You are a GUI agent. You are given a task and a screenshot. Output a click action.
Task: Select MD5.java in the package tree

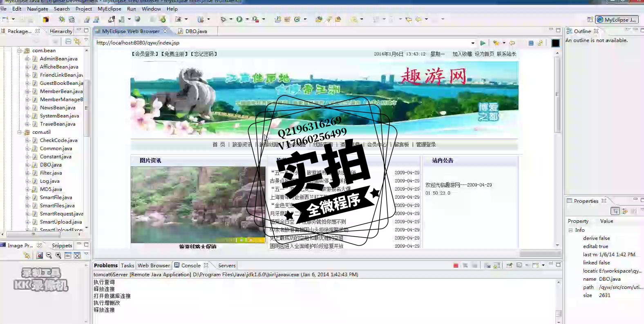pyautogui.click(x=51, y=189)
